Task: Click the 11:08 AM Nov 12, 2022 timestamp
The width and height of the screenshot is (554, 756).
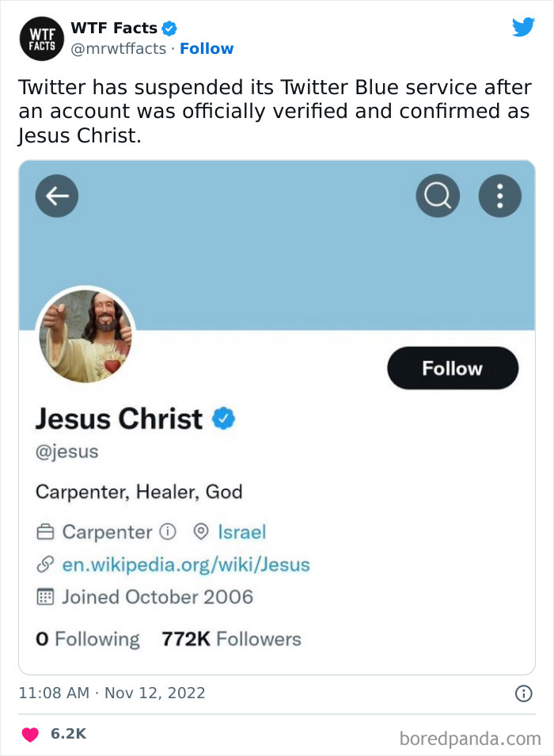Action: tap(112, 693)
